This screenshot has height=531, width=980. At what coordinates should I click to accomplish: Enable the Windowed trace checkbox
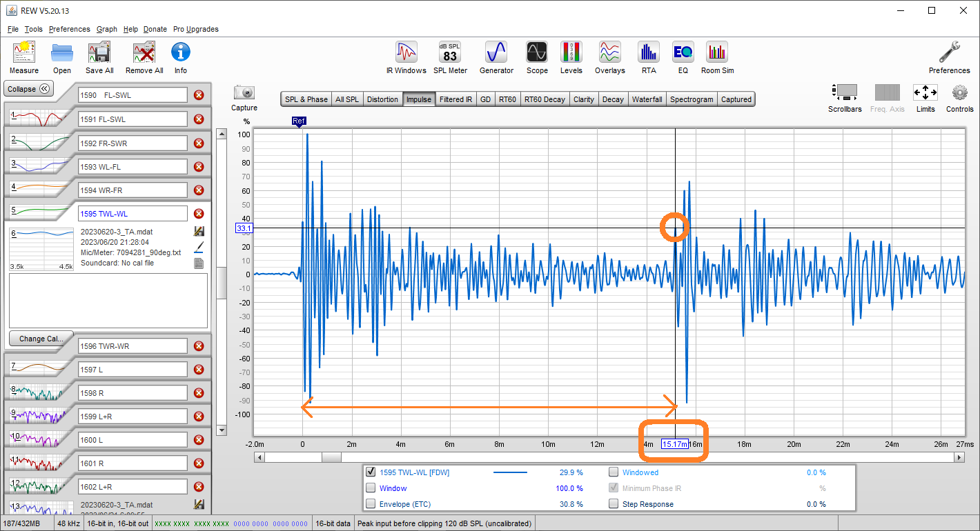[x=614, y=472]
